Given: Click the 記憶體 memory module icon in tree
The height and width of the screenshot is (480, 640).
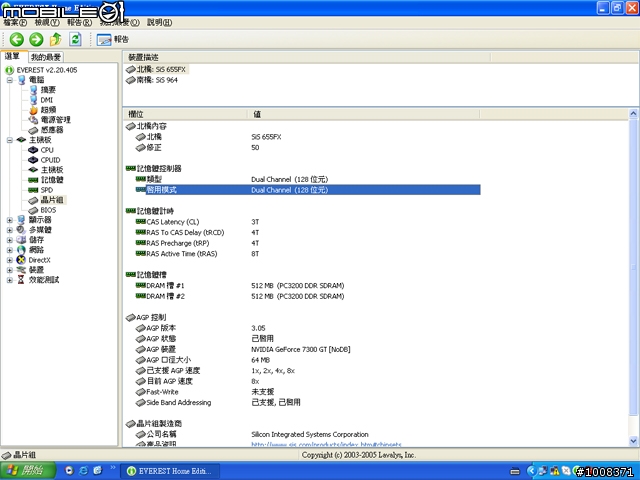Looking at the screenshot, I should (x=33, y=180).
